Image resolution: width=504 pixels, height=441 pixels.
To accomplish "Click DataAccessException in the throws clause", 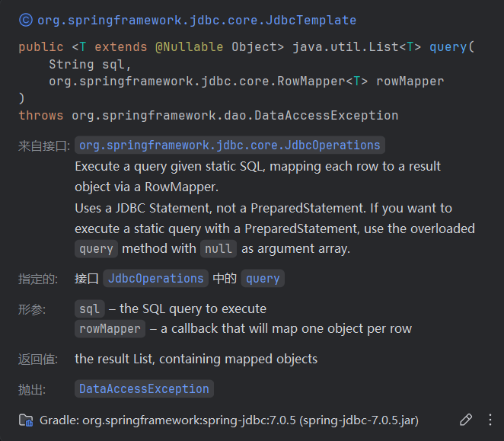I will (235, 115).
